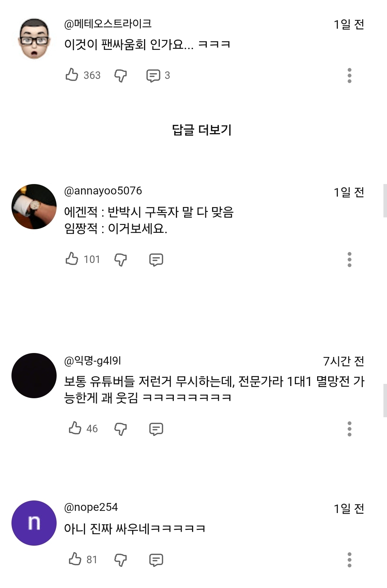Screen dimensions: 387x588
Task: Dislike the comment by @메테오스트라이크
Action: [120, 75]
